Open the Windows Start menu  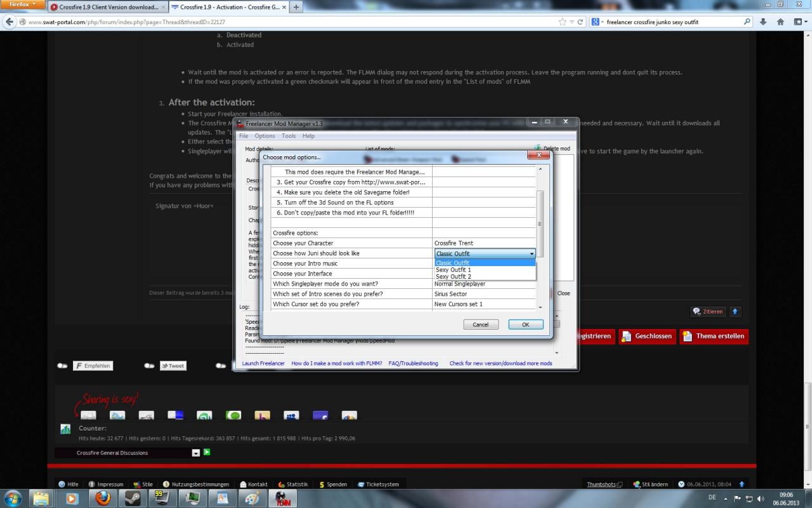(x=12, y=498)
